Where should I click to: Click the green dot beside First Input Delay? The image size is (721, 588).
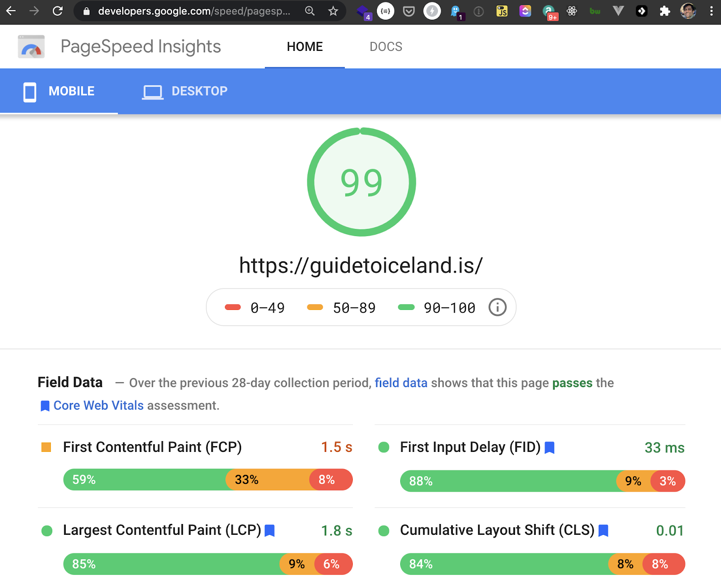[x=384, y=447]
